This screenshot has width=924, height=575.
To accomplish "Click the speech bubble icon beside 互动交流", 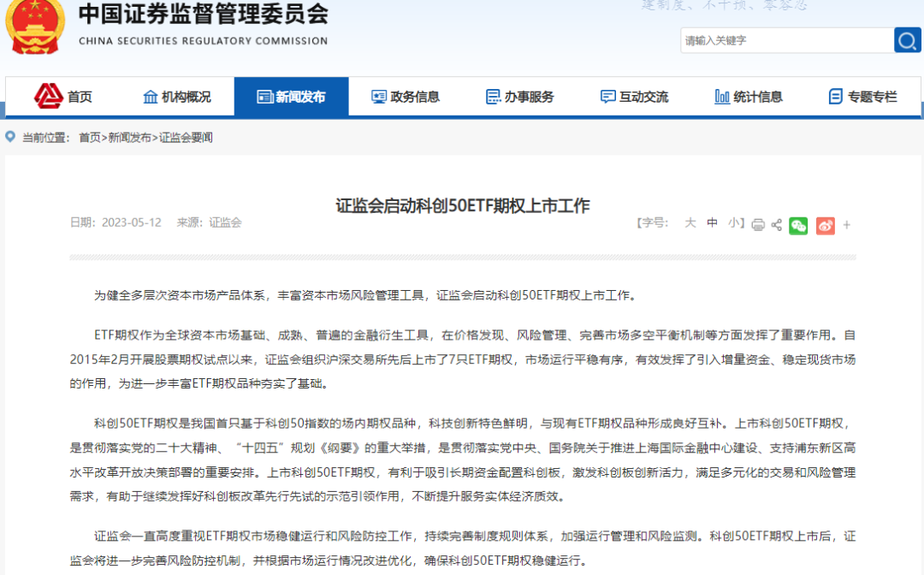I will (606, 96).
